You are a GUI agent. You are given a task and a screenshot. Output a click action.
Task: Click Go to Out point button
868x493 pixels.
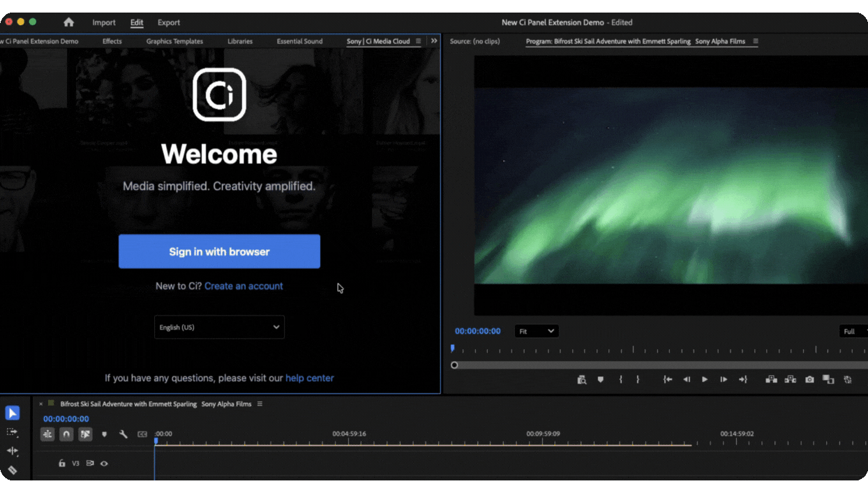(742, 379)
